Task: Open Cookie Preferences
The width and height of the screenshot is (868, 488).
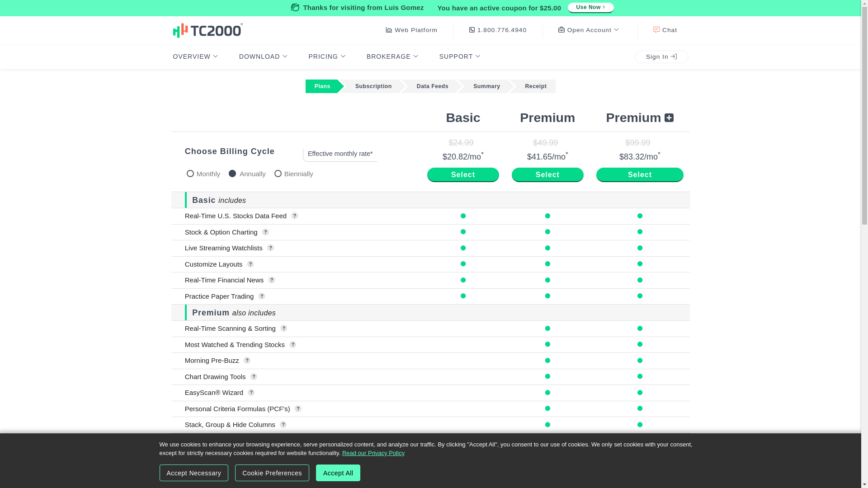Action: (x=272, y=473)
